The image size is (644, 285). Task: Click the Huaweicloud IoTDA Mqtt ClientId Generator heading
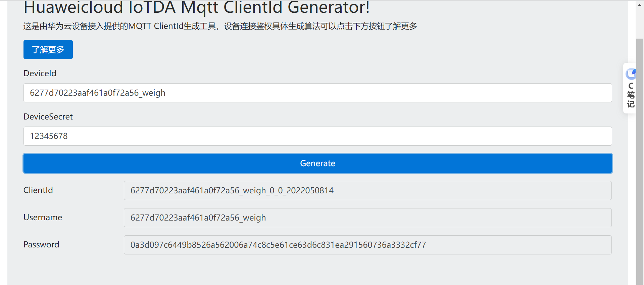[197, 7]
